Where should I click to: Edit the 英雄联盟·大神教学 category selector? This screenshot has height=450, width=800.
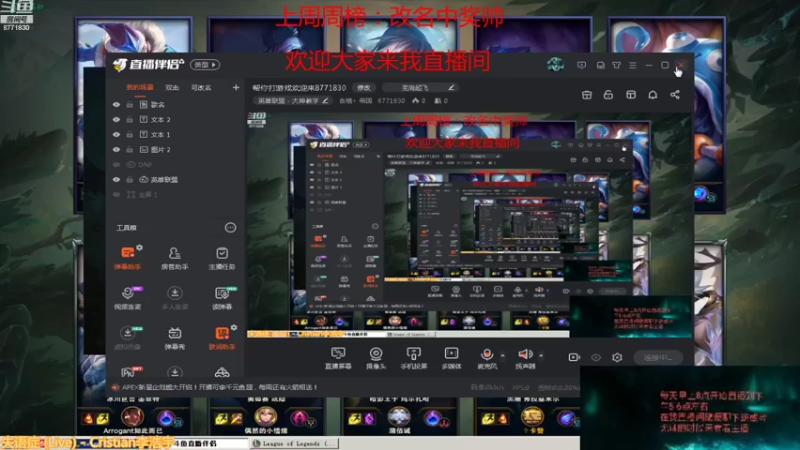coord(292,101)
